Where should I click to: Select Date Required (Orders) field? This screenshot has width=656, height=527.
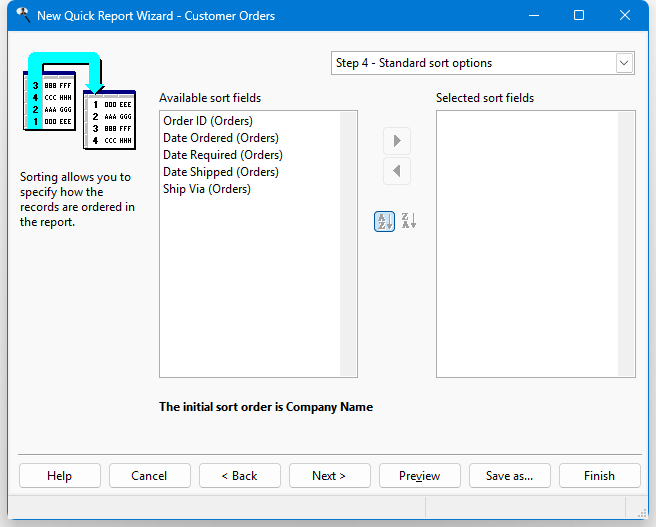click(x=223, y=155)
